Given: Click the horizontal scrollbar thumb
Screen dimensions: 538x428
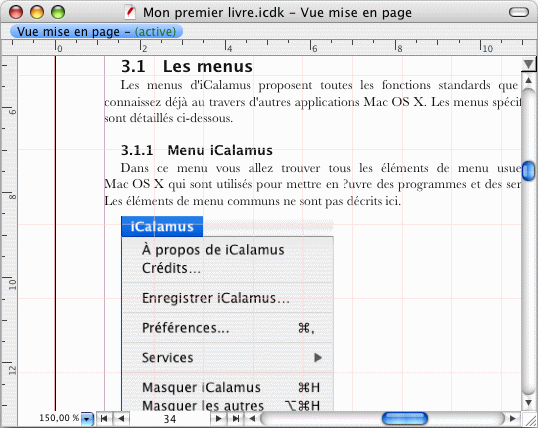Looking at the screenshot, I should [405, 419].
